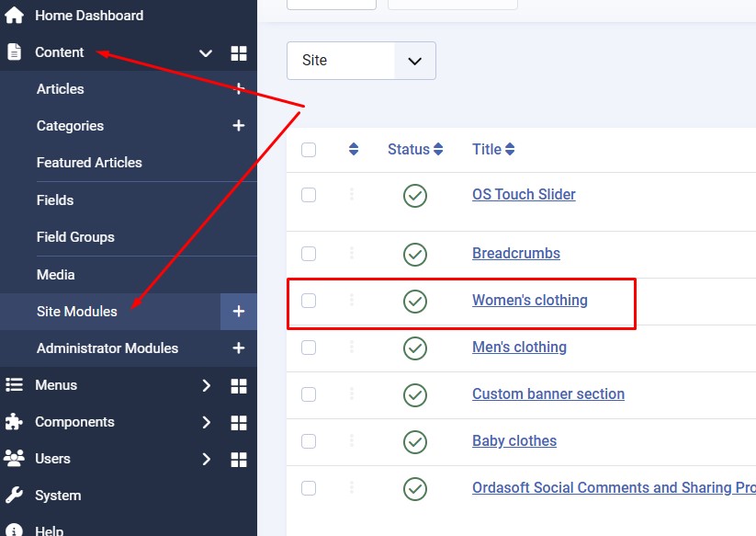Click the ordering sort arrows column header

[x=354, y=149]
